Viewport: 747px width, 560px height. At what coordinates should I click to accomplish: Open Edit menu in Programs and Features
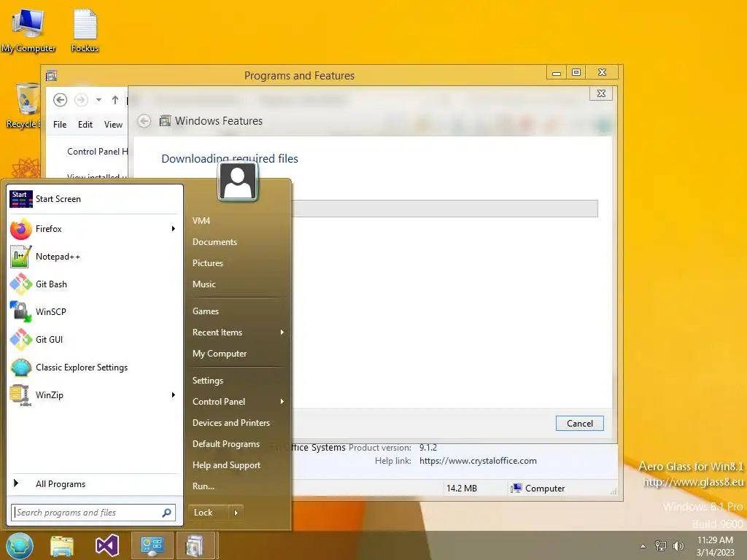coord(85,124)
